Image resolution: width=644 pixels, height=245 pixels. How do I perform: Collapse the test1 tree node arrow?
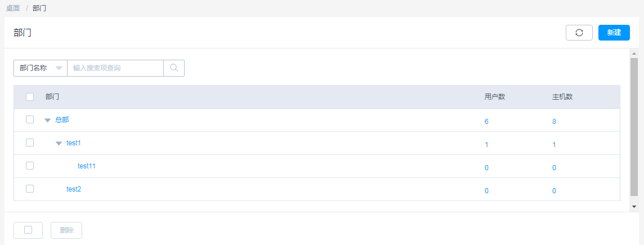click(59, 143)
